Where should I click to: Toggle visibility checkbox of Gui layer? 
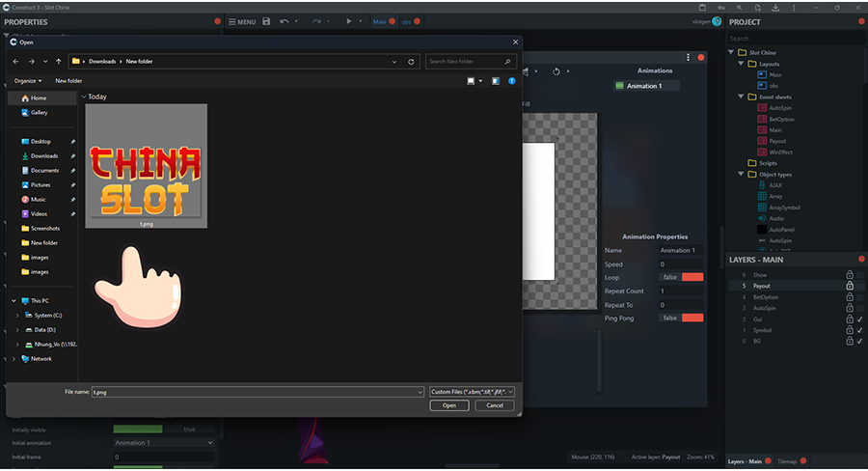coord(859,319)
